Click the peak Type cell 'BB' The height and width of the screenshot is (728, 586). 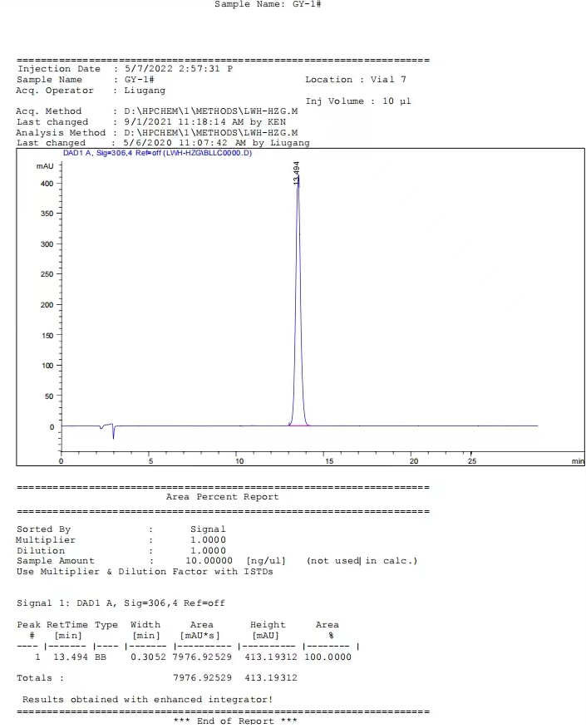101,657
